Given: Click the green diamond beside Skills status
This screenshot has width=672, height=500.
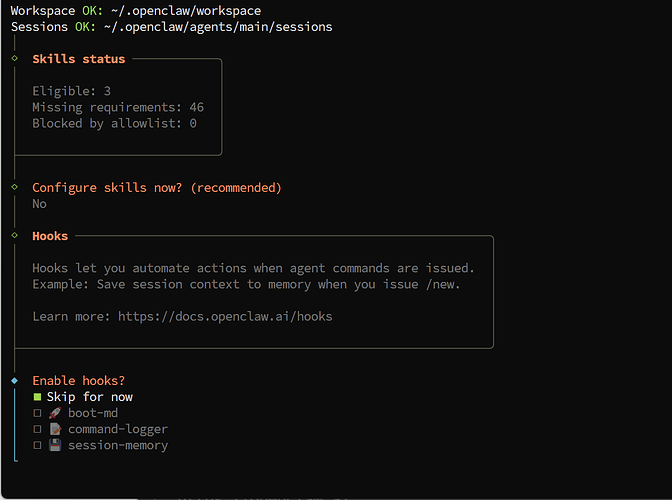Looking at the screenshot, I should click(x=15, y=58).
